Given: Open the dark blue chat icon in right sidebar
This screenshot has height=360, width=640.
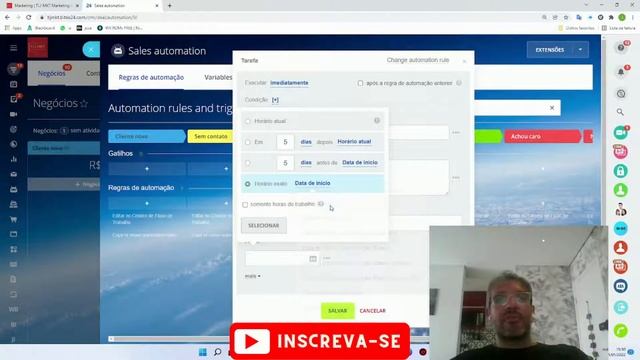Looking at the screenshot, I should click(x=620, y=286).
